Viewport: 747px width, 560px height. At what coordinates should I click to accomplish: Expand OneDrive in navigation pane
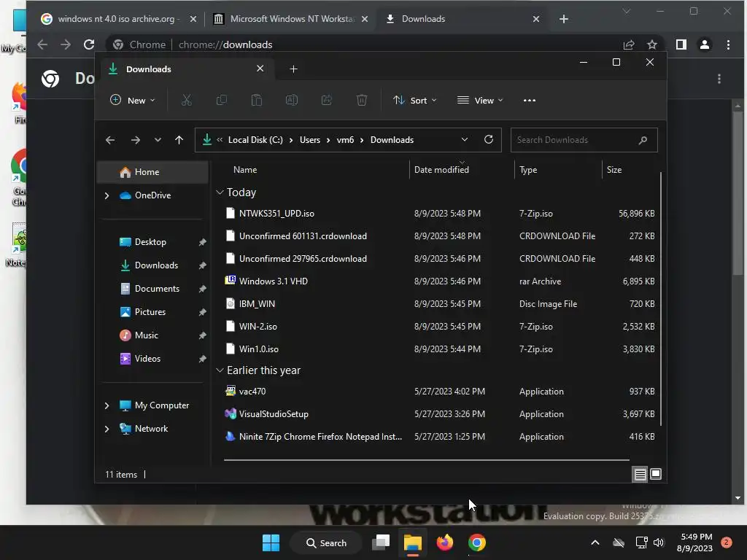pos(107,195)
